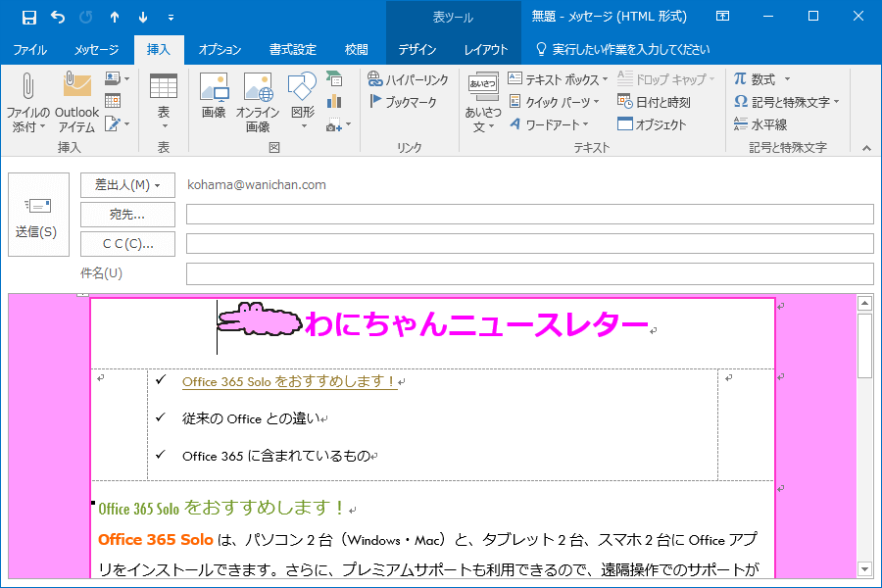Click the 宛先 recipient input field
This screenshot has width=882, height=588.
529,215
